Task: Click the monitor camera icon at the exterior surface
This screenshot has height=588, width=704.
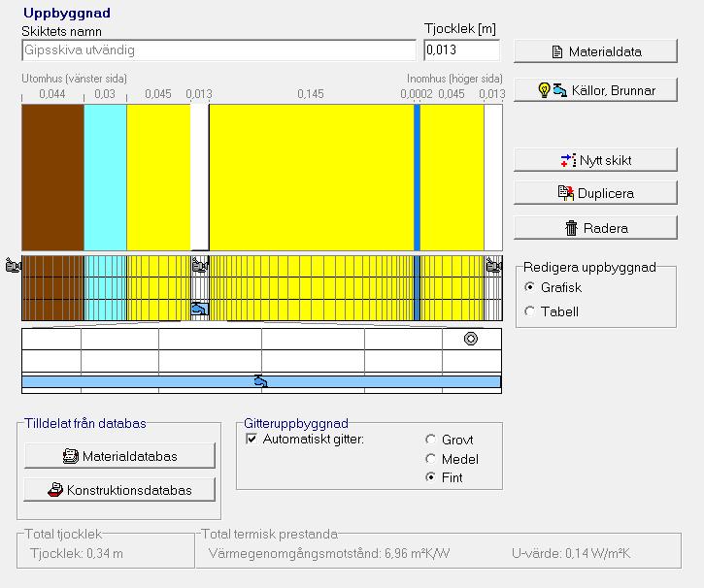Action: (x=14, y=265)
